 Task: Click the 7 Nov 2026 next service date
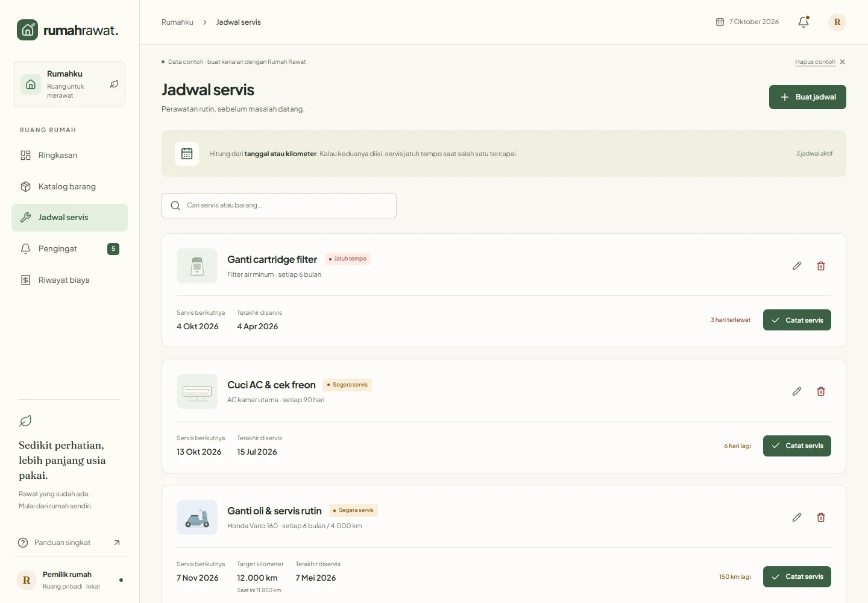198,578
